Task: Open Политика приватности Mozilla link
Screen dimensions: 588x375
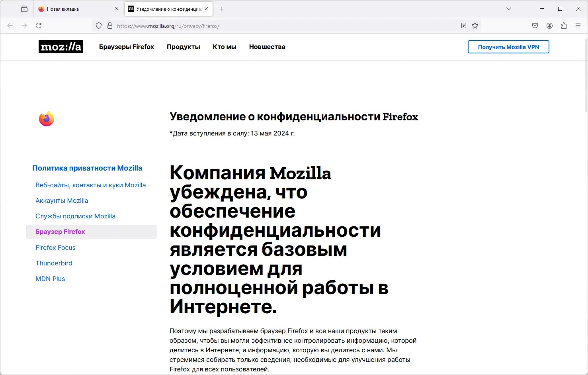Action: point(87,168)
